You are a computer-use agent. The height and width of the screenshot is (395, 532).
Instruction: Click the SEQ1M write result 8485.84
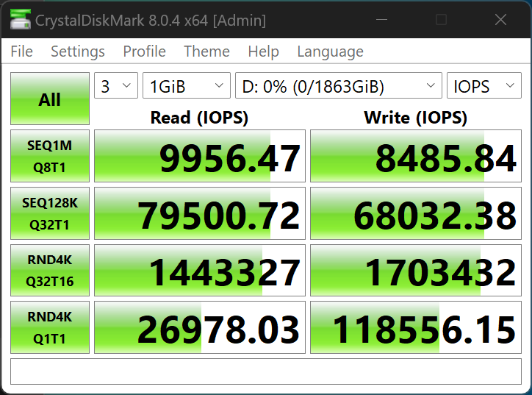(416, 156)
